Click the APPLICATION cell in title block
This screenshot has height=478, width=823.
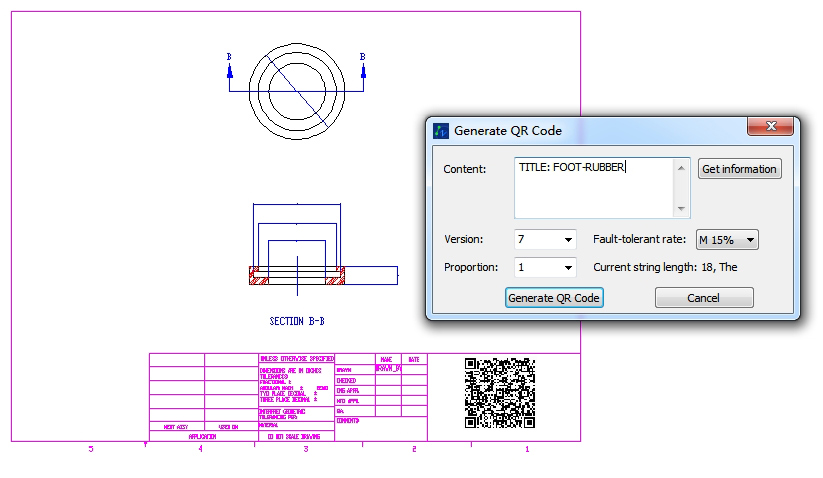click(x=202, y=436)
